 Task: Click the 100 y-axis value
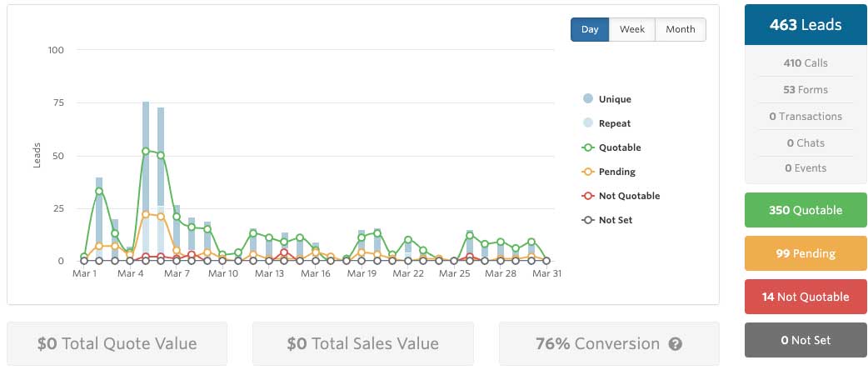pos(56,50)
